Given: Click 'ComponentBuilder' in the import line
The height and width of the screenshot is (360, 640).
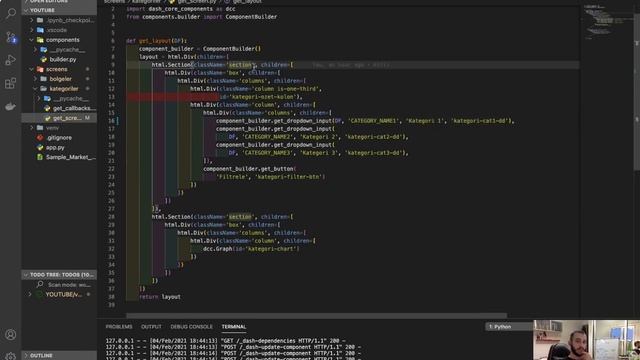Looking at the screenshot, I should point(251,17).
